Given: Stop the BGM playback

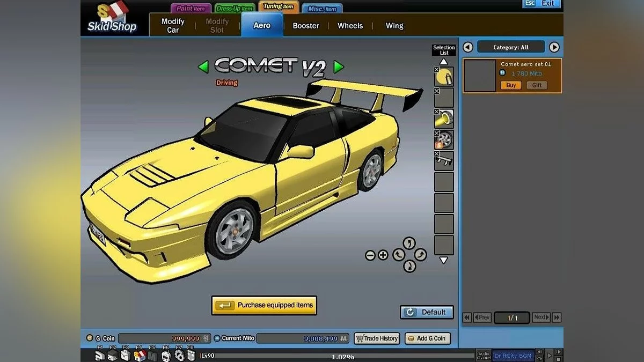Looking at the screenshot, I should pos(559,359).
